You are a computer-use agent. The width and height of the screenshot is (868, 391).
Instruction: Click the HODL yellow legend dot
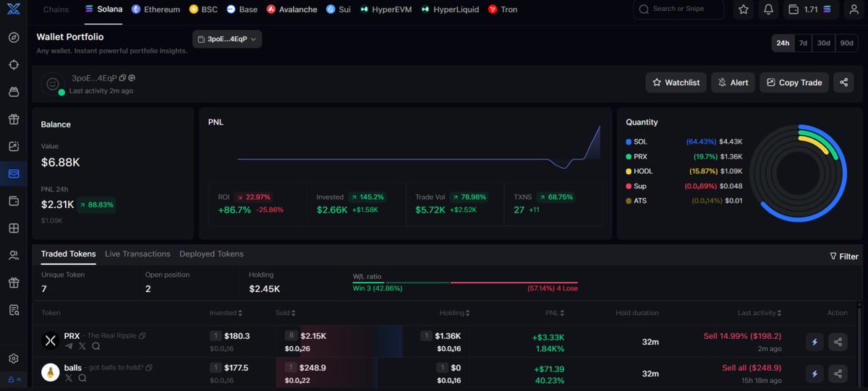pos(629,171)
